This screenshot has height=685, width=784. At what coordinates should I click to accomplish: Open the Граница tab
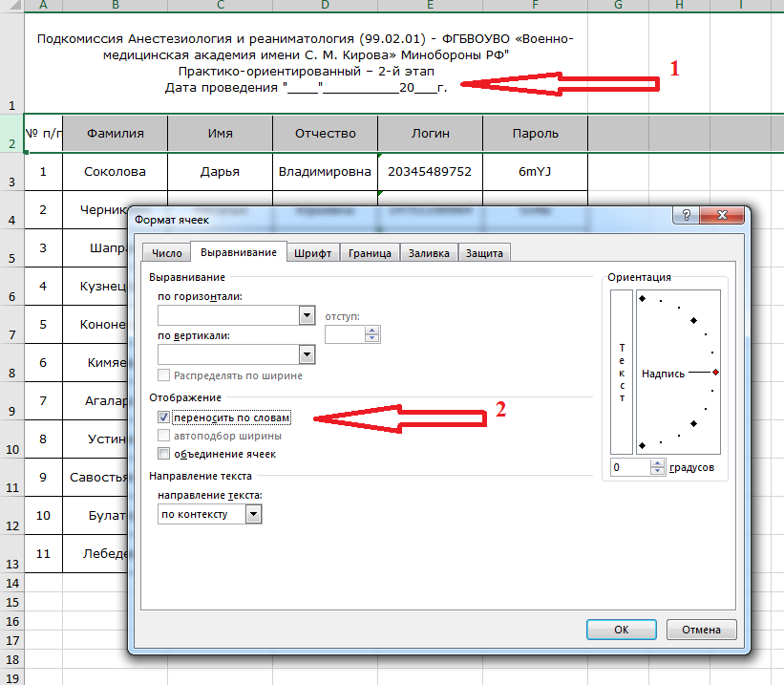click(x=370, y=253)
